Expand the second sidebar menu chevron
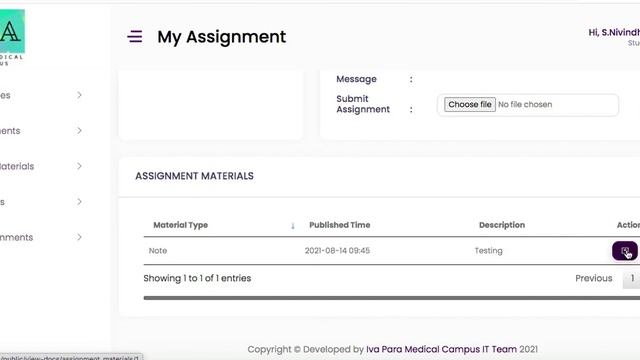Image resolution: width=640 pixels, height=360 pixels. click(79, 131)
